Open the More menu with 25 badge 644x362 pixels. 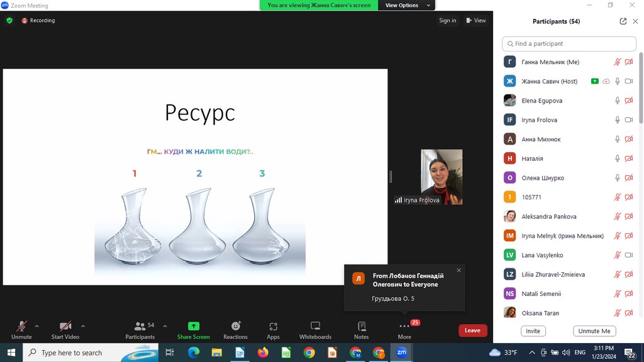click(404, 326)
